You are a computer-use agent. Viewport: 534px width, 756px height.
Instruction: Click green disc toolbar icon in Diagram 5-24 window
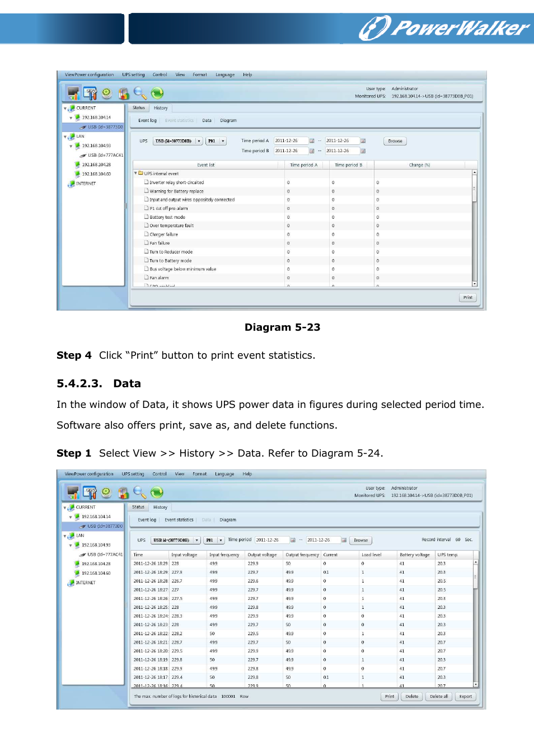(107, 493)
